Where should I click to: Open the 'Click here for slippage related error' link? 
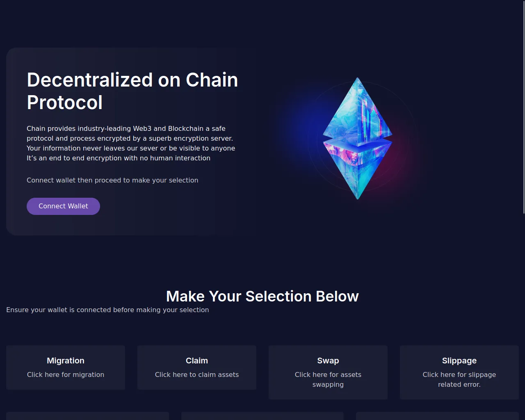click(x=459, y=379)
